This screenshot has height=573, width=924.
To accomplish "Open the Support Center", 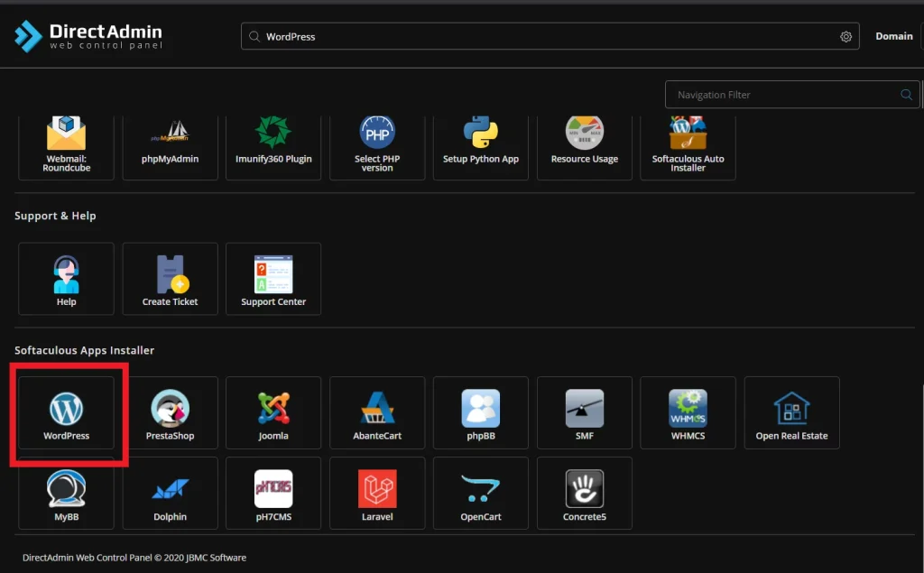I will coord(273,280).
